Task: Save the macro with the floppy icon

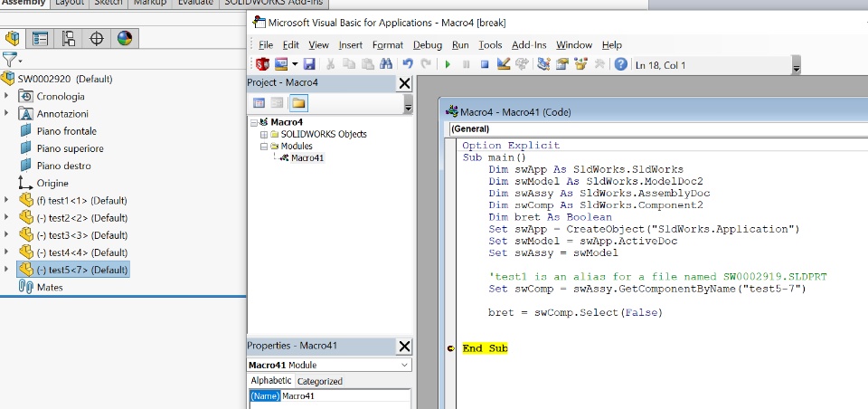Action: pos(309,64)
